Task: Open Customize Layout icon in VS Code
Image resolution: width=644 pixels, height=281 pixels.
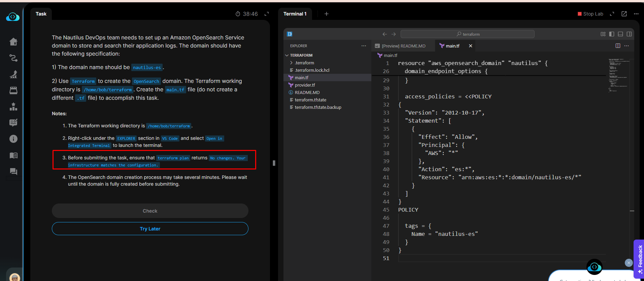Action: pos(603,34)
